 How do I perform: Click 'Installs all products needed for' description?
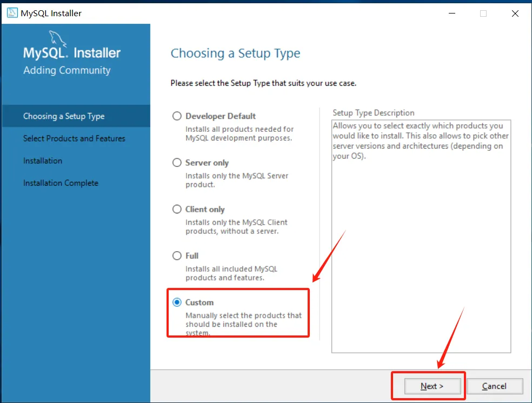point(239,133)
